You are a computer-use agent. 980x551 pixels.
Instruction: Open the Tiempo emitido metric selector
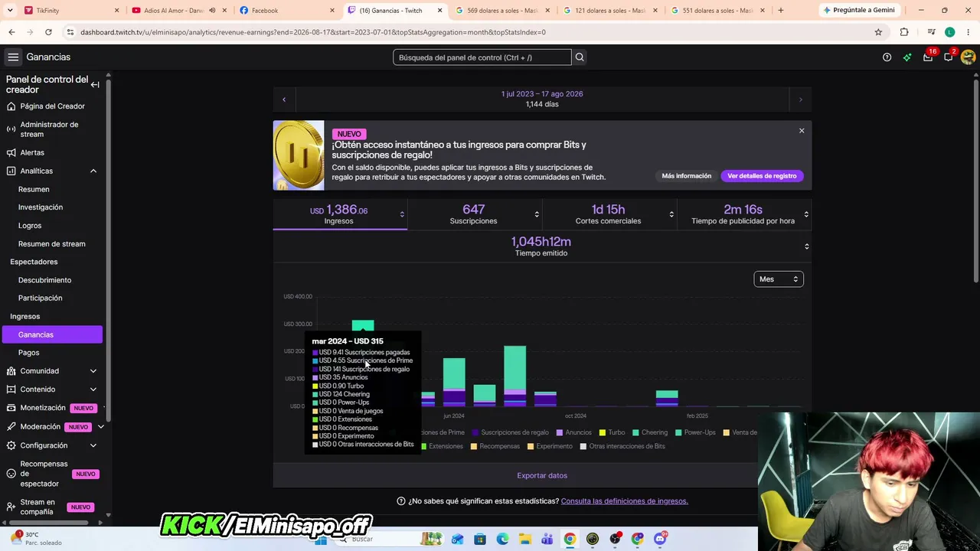pyautogui.click(x=806, y=246)
